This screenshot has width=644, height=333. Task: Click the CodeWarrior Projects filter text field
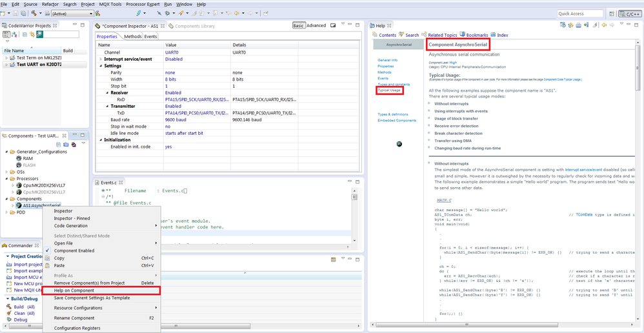(61, 34)
